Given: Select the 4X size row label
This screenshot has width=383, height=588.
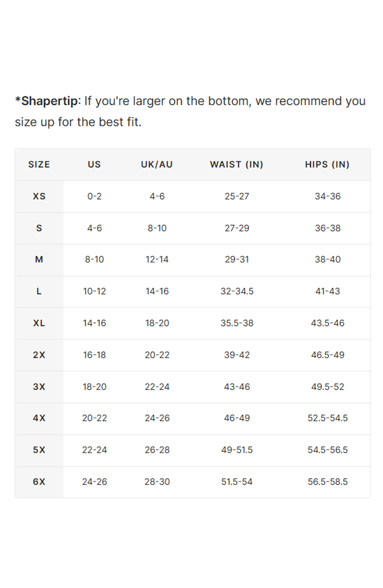Looking at the screenshot, I should pos(39,418).
